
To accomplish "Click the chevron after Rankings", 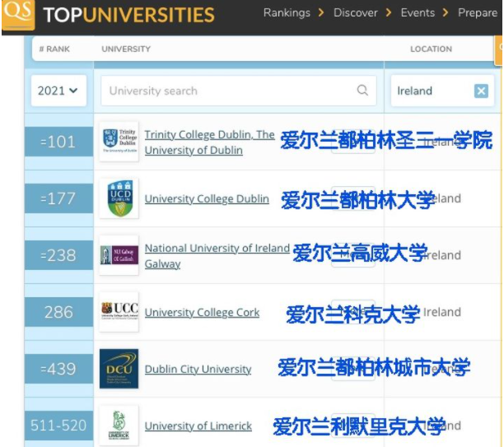I will pyautogui.click(x=321, y=13).
